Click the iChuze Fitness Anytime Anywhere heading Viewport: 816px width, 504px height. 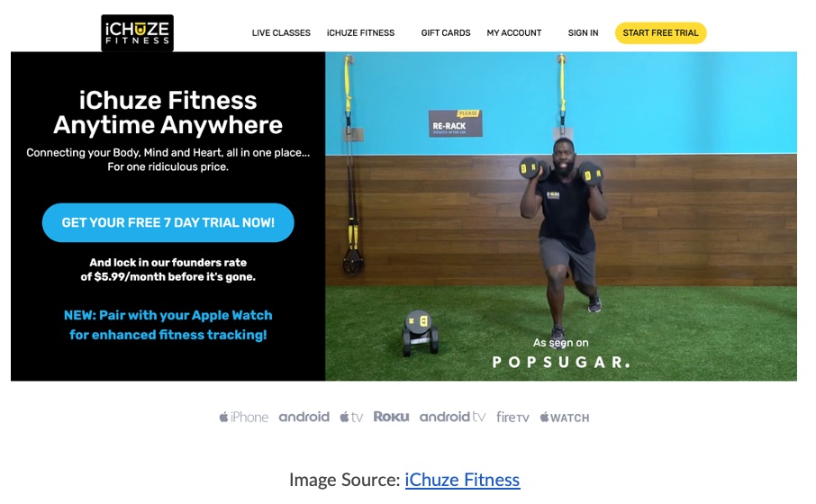coord(168,112)
